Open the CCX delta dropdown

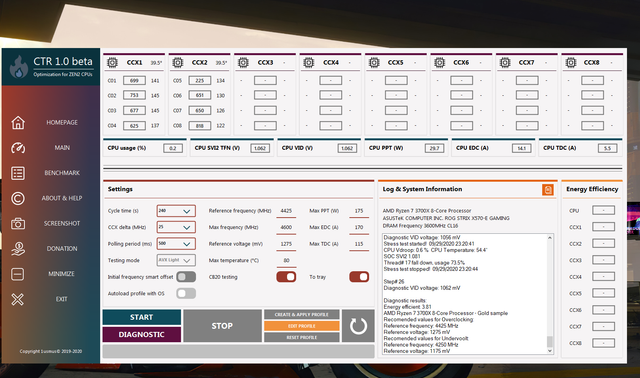[x=176, y=227]
